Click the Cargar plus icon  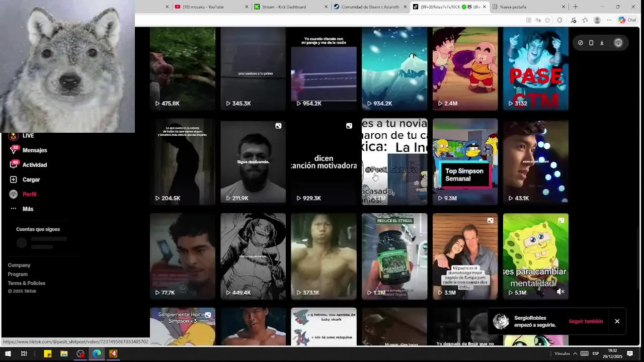(14, 179)
